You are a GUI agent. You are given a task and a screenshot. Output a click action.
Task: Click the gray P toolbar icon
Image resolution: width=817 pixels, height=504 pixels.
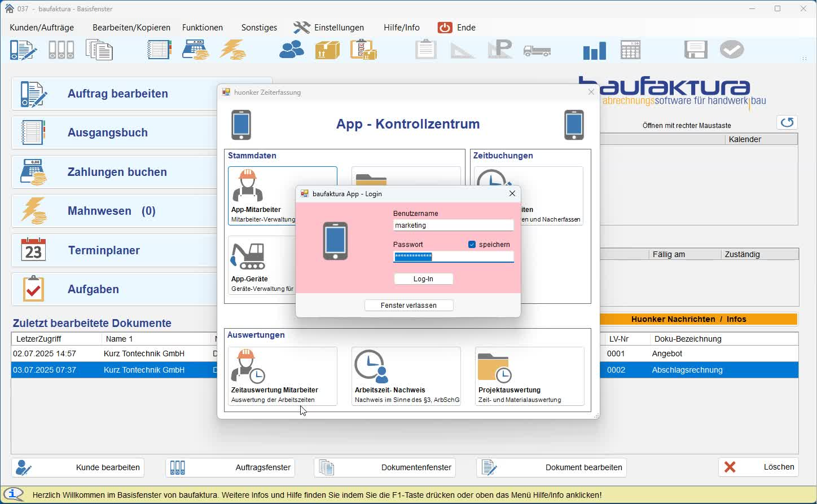click(x=500, y=50)
